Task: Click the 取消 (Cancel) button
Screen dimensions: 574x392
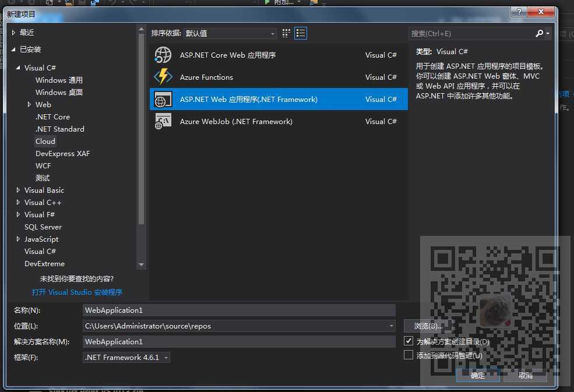Action: point(525,375)
